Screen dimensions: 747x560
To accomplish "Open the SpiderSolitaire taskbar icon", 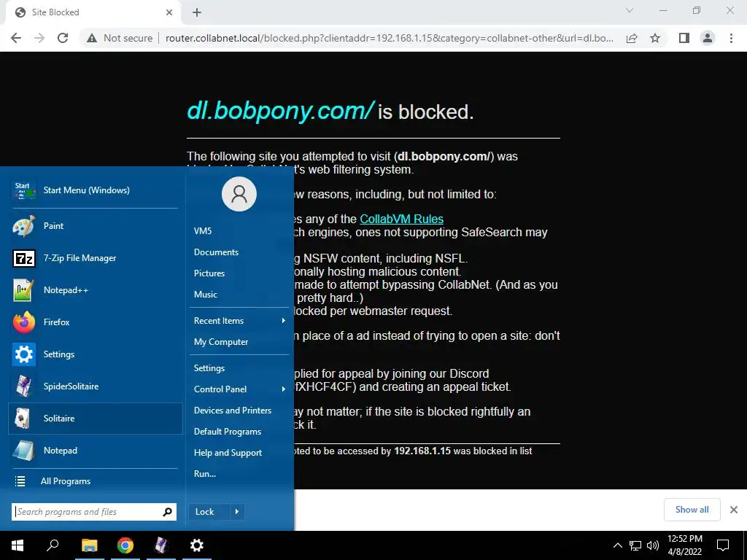I will (x=161, y=545).
